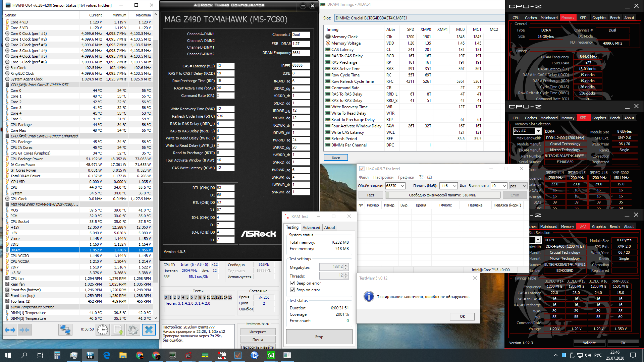Switch to the Advanced tab in RAM Test

coord(311,227)
